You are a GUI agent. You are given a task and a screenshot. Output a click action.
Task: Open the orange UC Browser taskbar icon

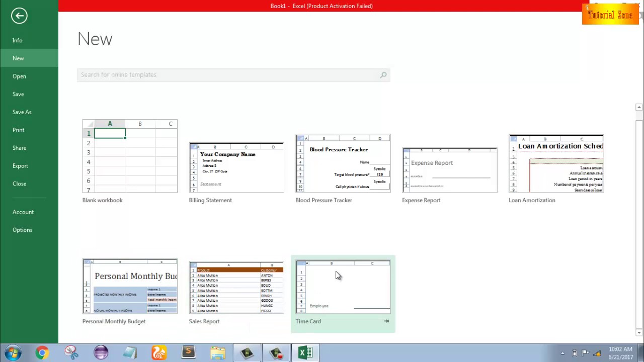point(159,353)
